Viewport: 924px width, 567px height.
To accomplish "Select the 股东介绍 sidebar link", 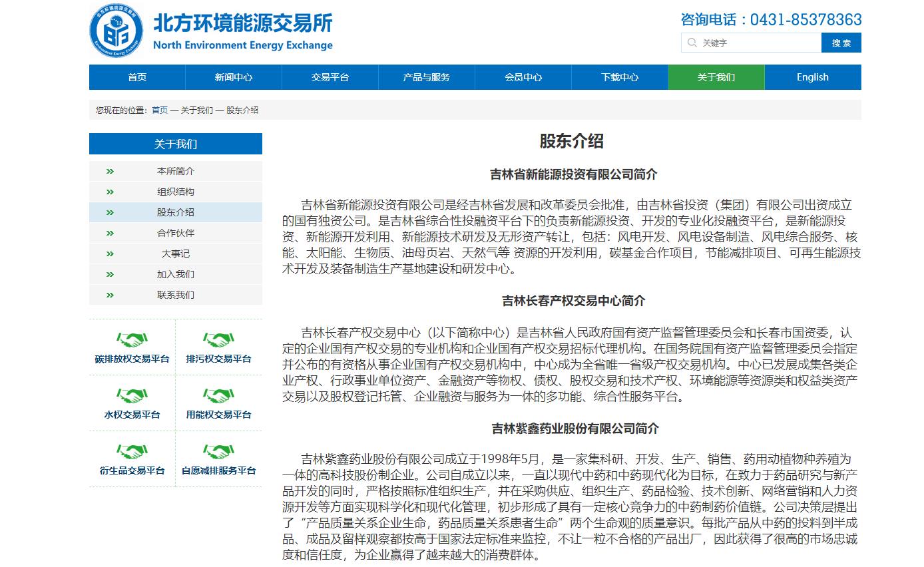I will point(176,212).
